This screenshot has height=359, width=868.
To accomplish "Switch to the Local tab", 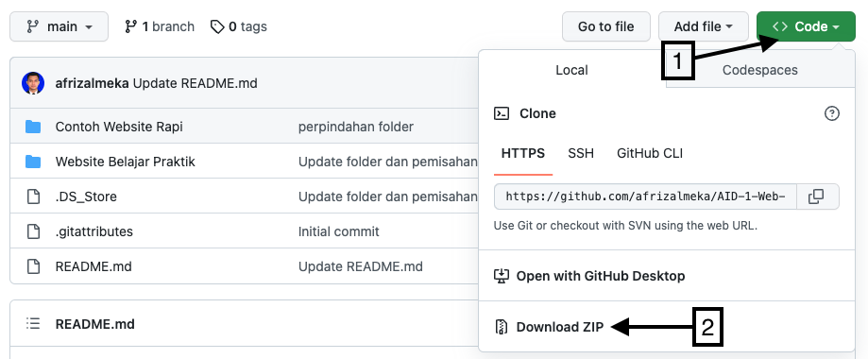I will (x=571, y=70).
